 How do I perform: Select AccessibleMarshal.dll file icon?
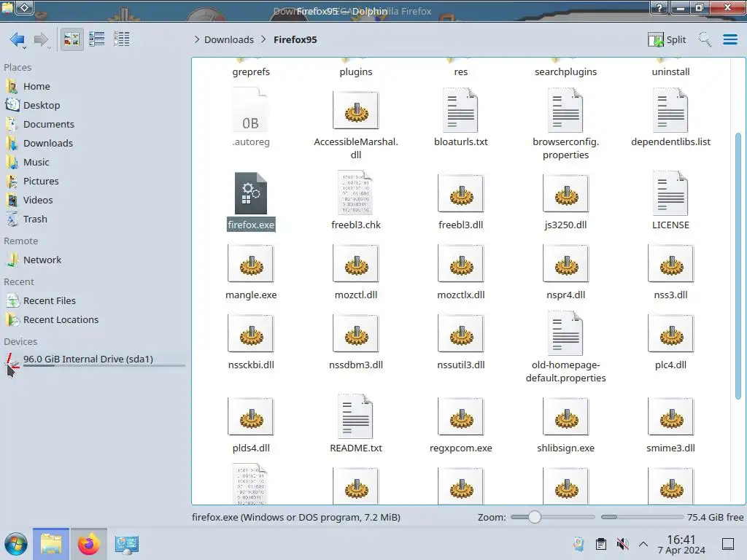[356, 111]
